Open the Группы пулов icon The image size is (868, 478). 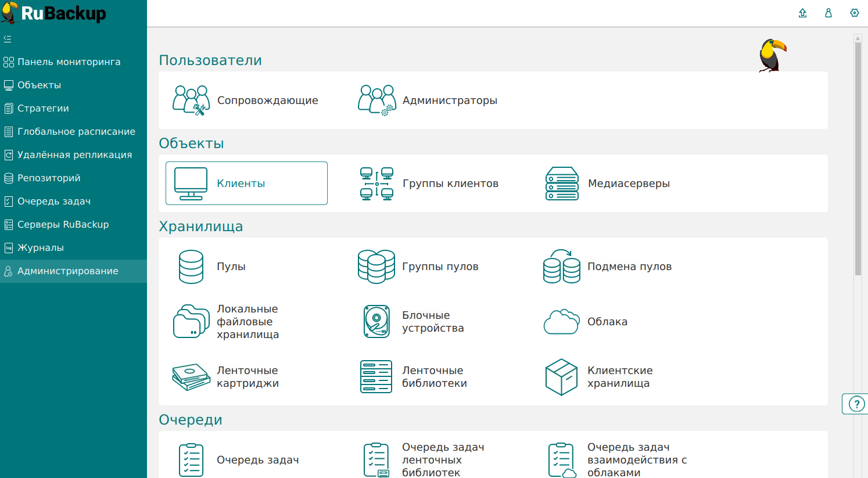coord(376,267)
